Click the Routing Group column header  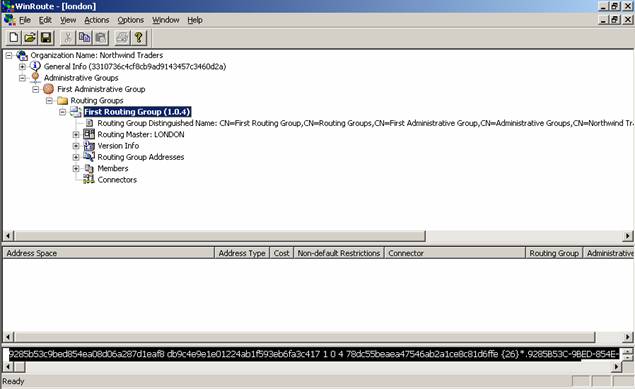[x=554, y=253]
